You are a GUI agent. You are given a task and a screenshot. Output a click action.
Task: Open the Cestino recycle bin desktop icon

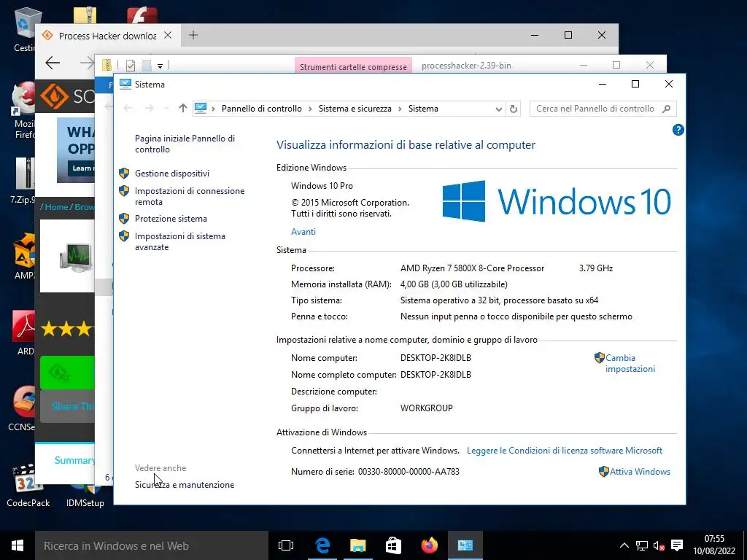coord(28,29)
